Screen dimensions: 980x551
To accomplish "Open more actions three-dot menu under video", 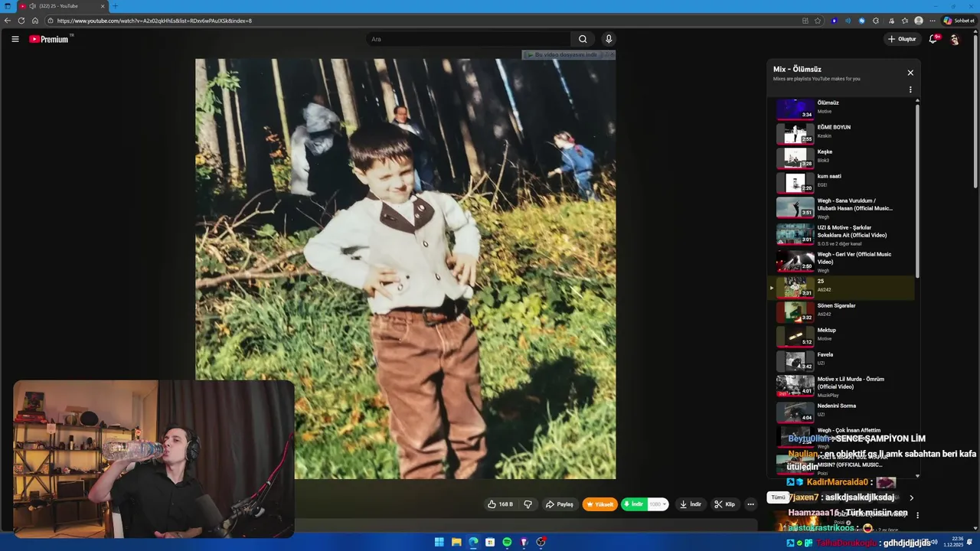I will [x=750, y=504].
